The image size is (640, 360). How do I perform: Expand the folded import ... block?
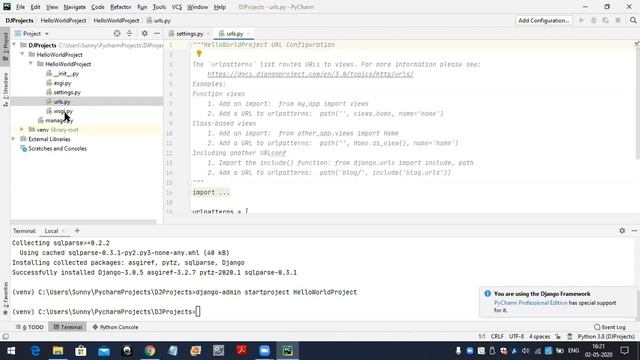pyautogui.click(x=211, y=192)
